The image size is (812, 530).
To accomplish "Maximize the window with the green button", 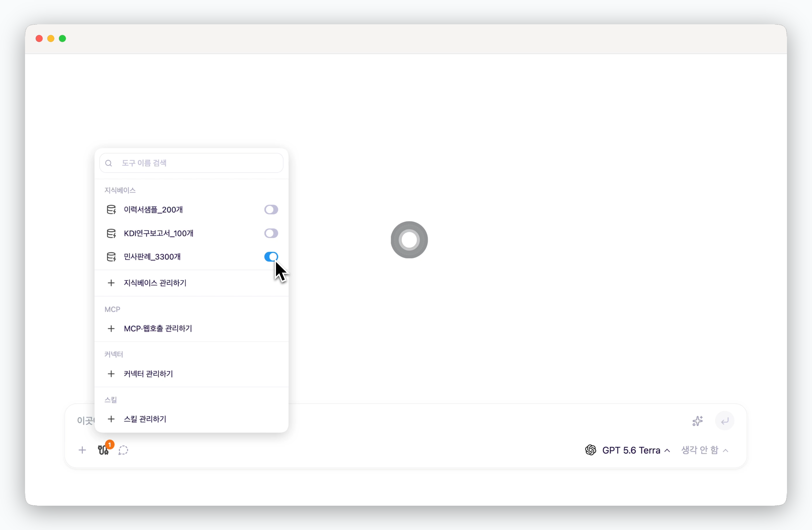I will 63,39.
